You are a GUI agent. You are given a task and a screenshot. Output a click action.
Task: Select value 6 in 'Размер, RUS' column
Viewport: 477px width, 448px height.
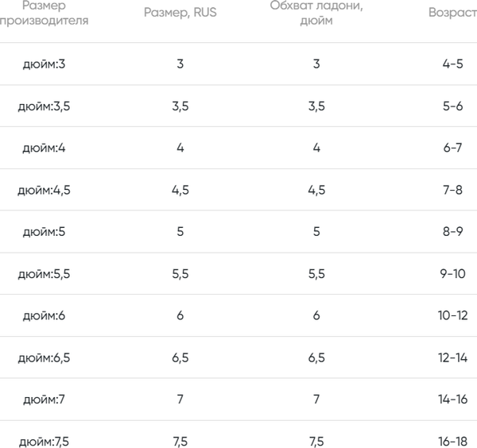click(x=180, y=315)
